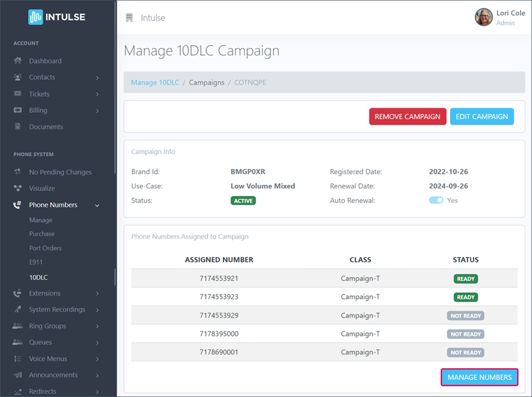
Task: Click the Visualize icon in sidebar
Action: pyautogui.click(x=18, y=188)
